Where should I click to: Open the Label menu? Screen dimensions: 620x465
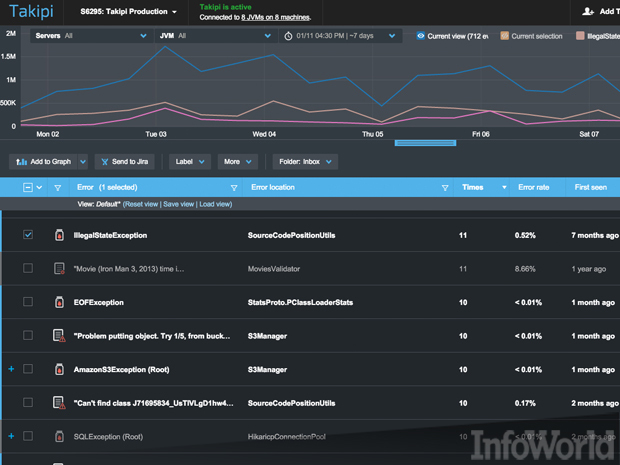click(x=189, y=161)
